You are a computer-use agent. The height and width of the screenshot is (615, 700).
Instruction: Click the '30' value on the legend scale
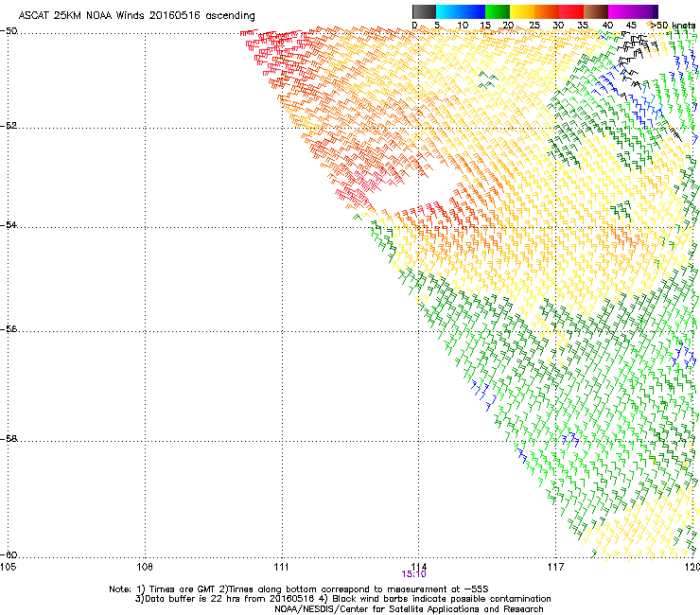point(558,26)
